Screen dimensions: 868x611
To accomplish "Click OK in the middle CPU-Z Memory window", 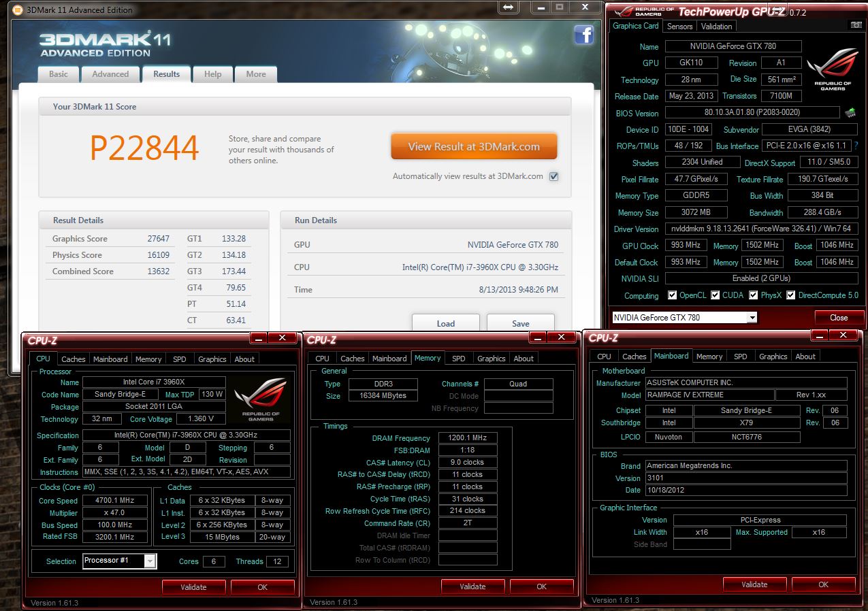I will click(542, 586).
